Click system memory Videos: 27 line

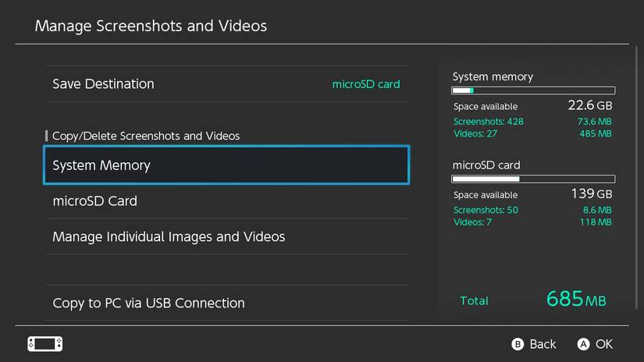pyautogui.click(x=532, y=134)
